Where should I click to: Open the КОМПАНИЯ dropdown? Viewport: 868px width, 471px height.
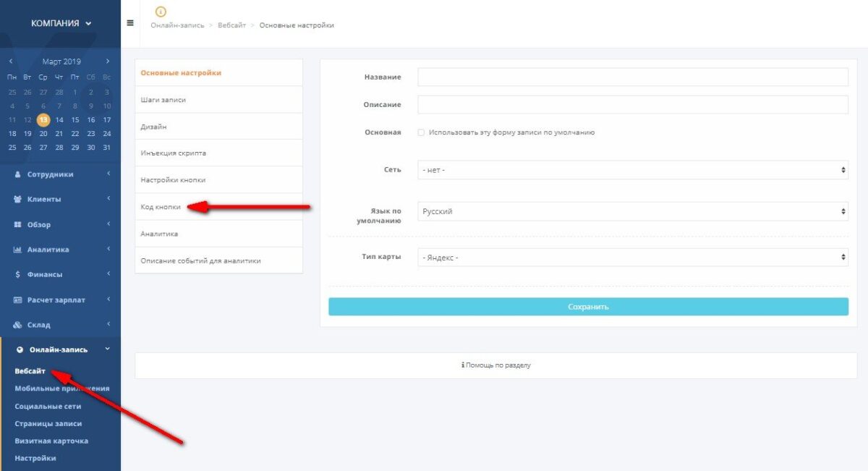click(x=61, y=23)
